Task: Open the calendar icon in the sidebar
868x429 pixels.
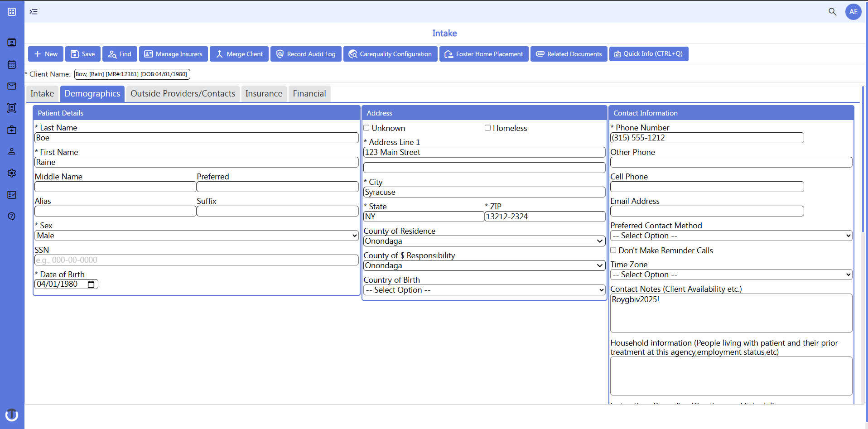Action: (x=12, y=64)
